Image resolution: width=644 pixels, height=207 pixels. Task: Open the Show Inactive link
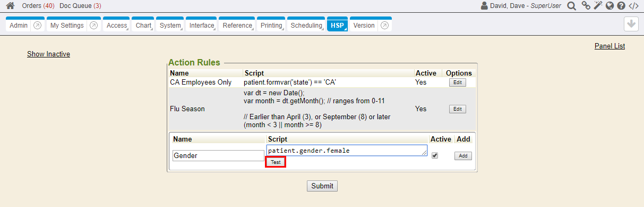(x=49, y=54)
